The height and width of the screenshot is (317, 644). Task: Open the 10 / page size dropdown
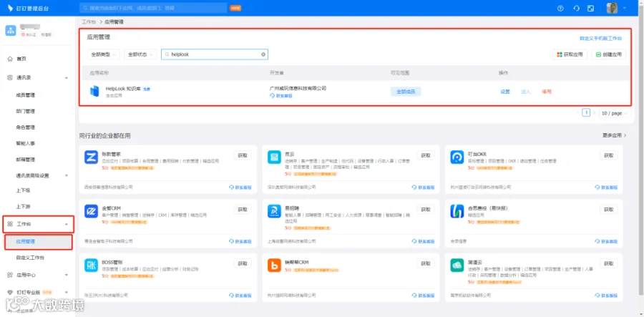(x=615, y=113)
